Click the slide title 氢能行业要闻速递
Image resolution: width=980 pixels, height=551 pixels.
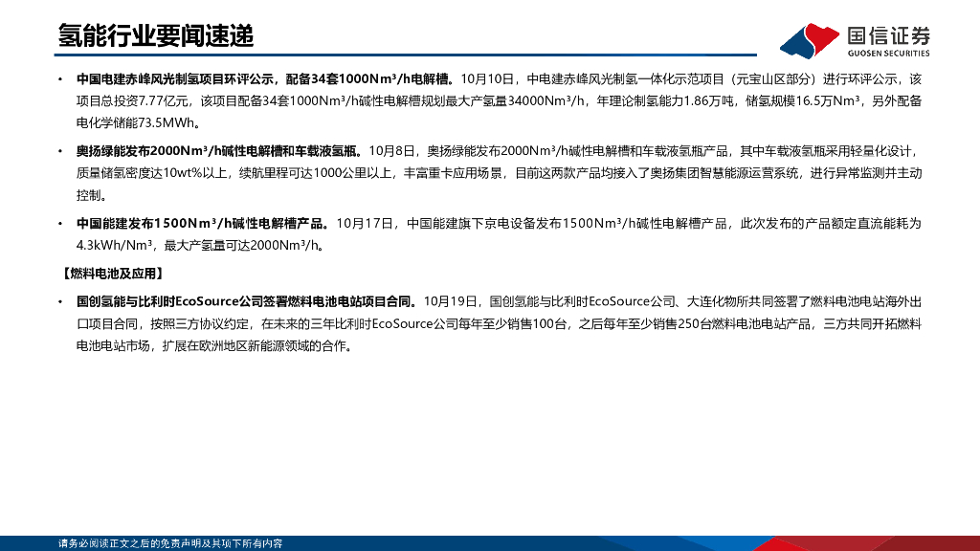(x=156, y=35)
